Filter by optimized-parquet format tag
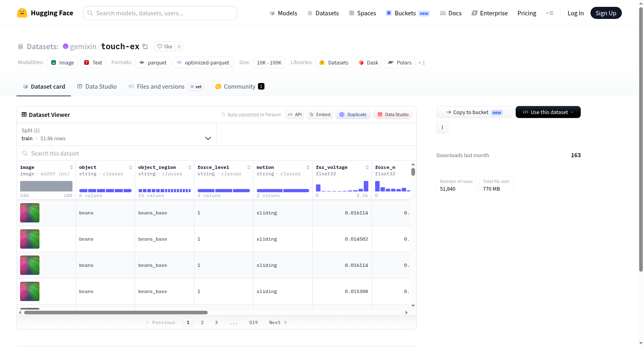The image size is (644, 347). click(203, 62)
